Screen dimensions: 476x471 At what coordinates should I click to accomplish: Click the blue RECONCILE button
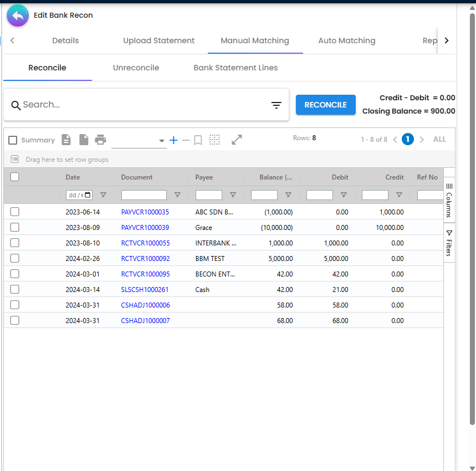click(325, 105)
